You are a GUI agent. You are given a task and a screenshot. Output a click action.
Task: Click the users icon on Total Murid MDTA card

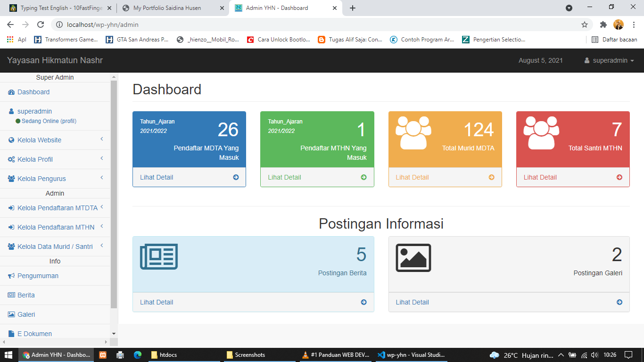413,132
